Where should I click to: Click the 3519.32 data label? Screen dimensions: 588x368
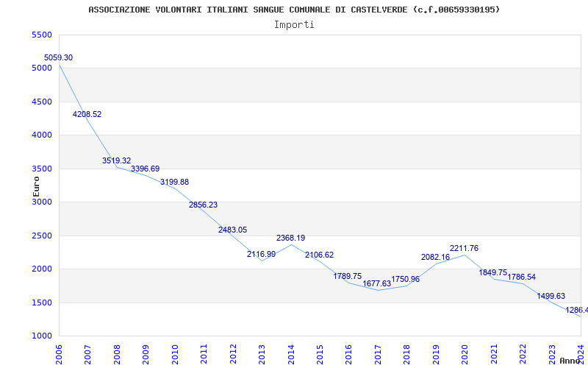117,160
